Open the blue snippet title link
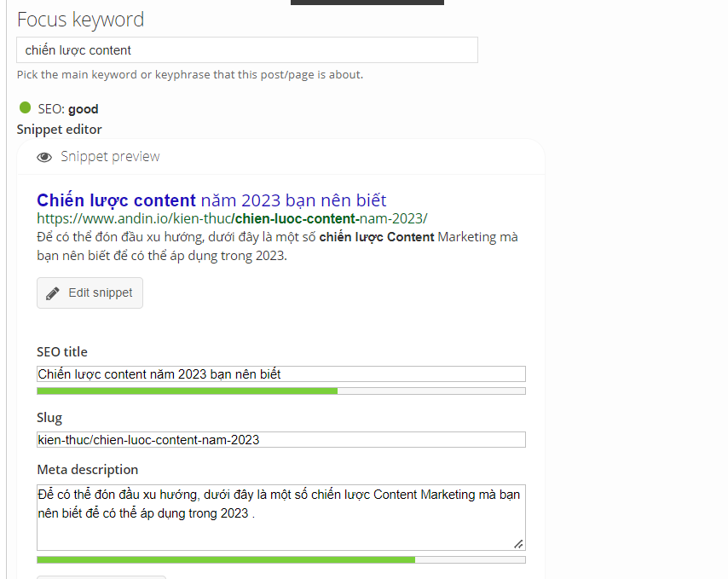Image resolution: width=728 pixels, height=579 pixels. [x=211, y=200]
